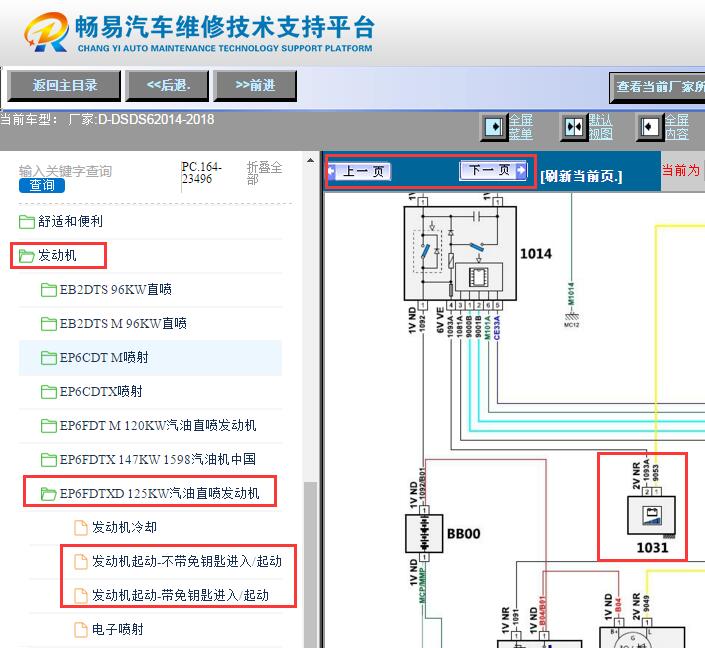Click open-folder icon beside 发动机
Image resolution: width=705 pixels, height=648 pixels.
(x=27, y=256)
